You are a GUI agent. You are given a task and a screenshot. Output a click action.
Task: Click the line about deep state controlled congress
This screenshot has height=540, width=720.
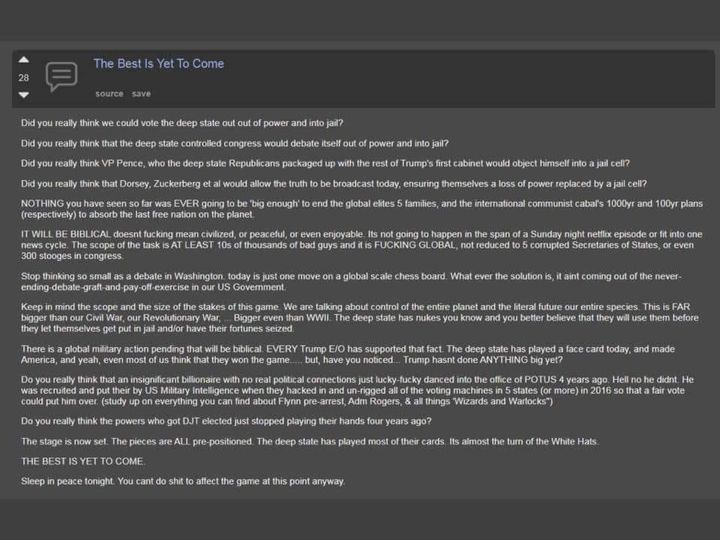pyautogui.click(x=235, y=143)
